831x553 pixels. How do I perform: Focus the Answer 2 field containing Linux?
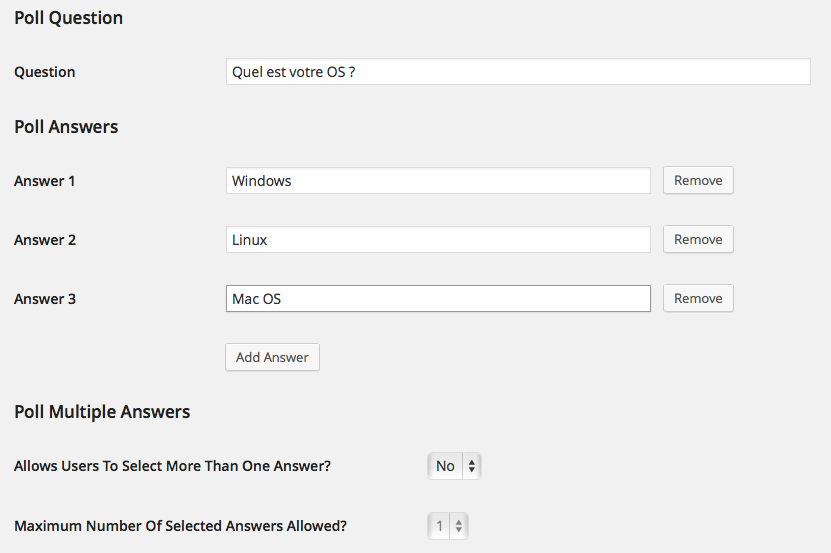pos(438,240)
